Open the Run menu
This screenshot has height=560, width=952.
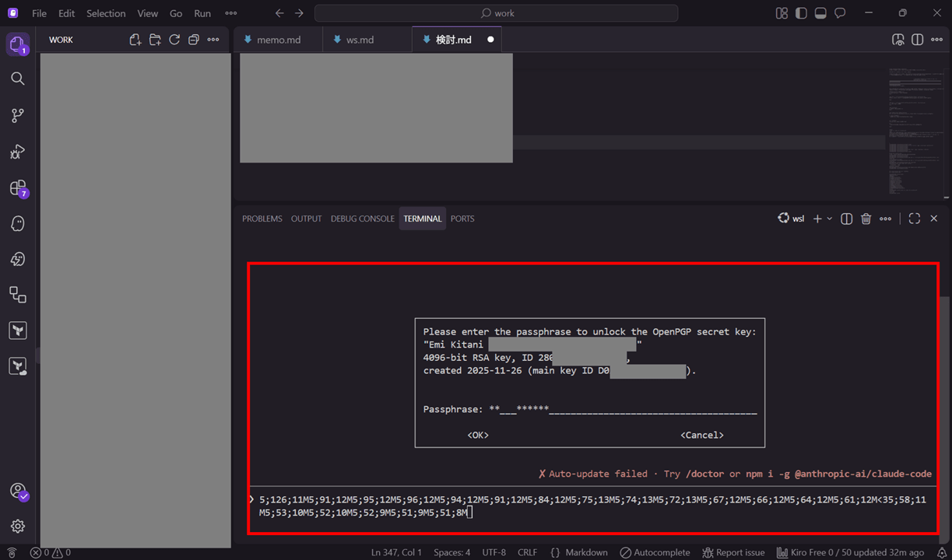pyautogui.click(x=202, y=13)
